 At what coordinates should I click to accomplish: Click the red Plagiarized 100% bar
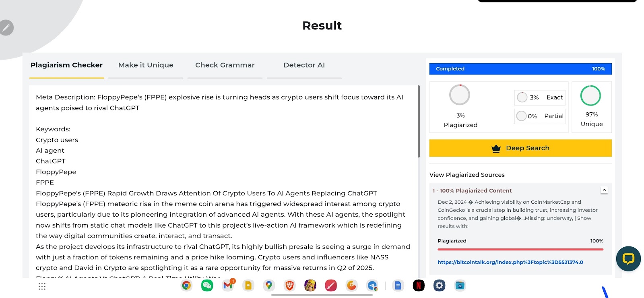(520, 250)
